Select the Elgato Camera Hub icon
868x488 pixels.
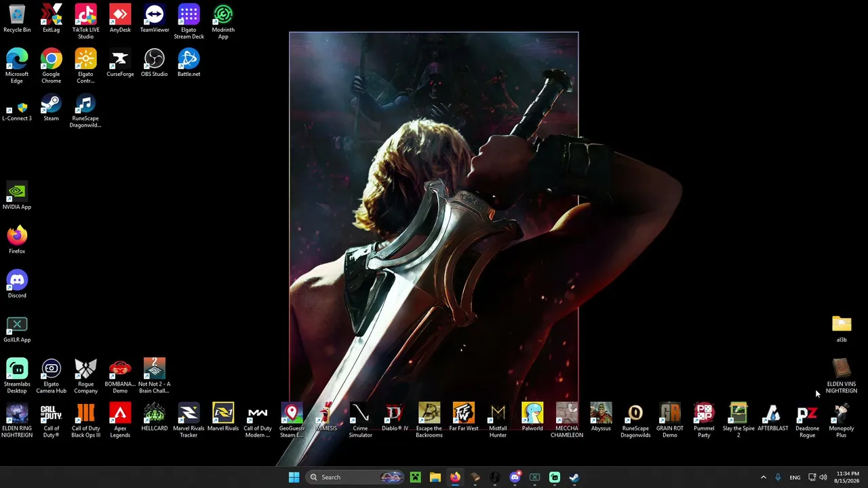coord(51,376)
